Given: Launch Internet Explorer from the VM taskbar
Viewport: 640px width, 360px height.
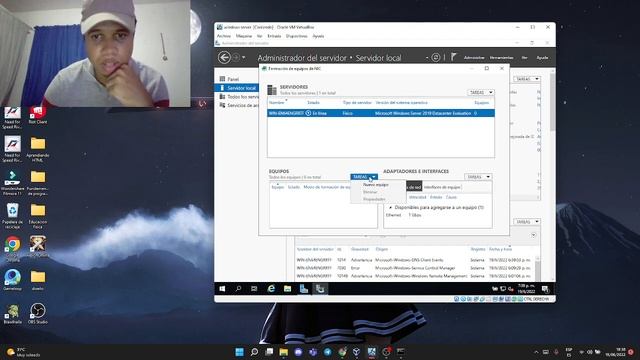Looking at the screenshot, I should point(271,289).
